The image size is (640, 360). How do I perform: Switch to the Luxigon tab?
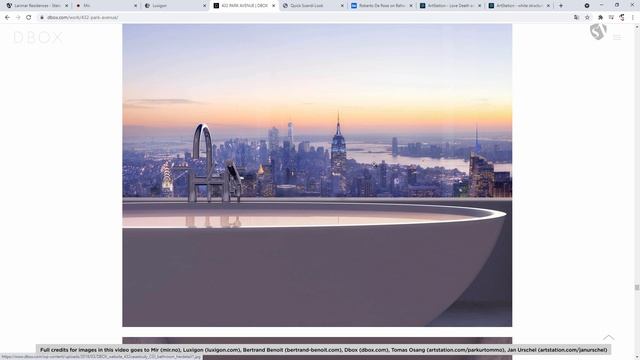click(x=176, y=6)
